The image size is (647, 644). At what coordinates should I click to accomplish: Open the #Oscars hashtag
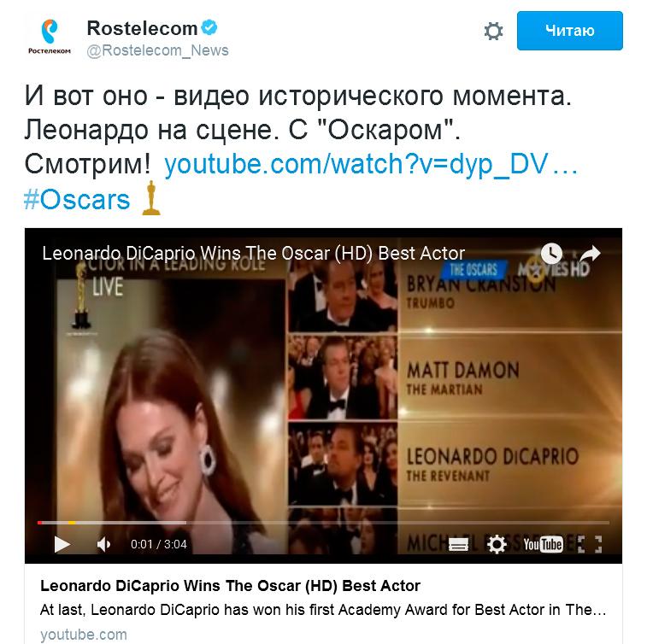[x=77, y=200]
